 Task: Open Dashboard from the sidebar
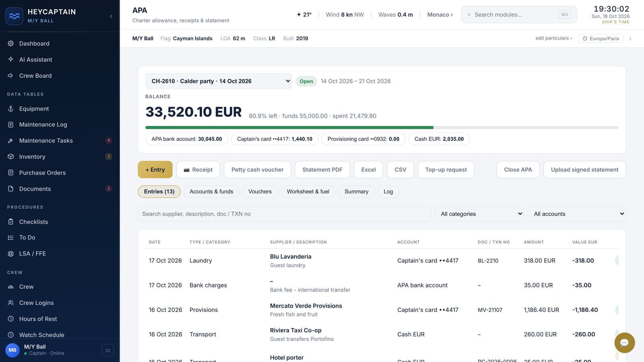point(60,43)
